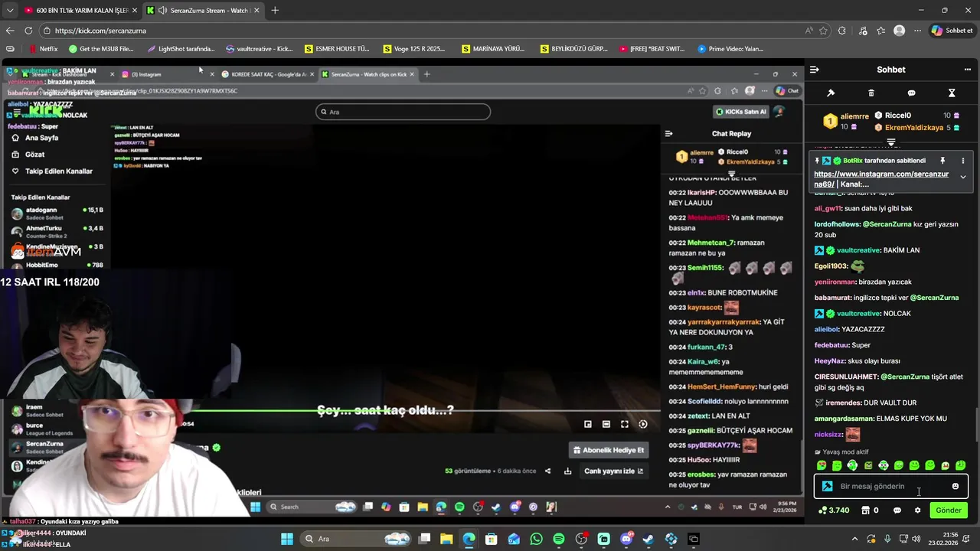
Task: Click chat bubble icon next to settings gear
Action: point(897,510)
